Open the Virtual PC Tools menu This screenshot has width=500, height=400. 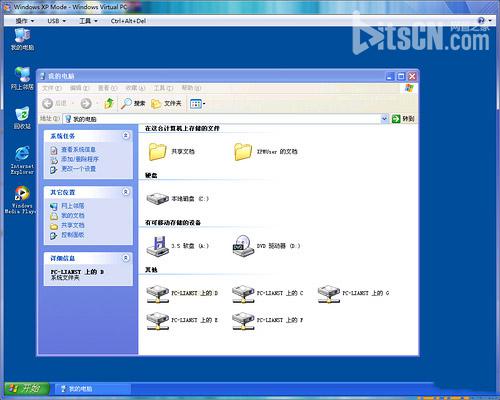88,21
